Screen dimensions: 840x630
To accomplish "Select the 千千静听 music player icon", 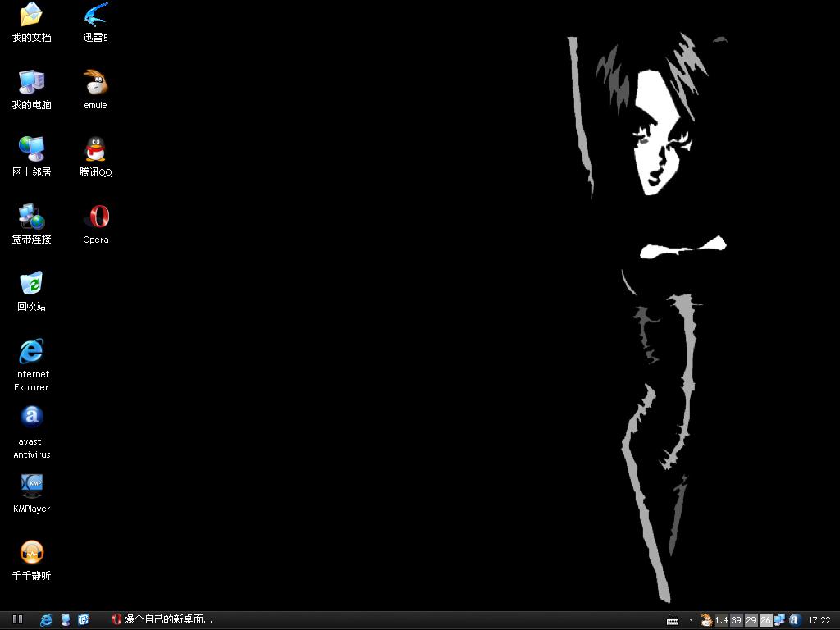I will [31, 552].
